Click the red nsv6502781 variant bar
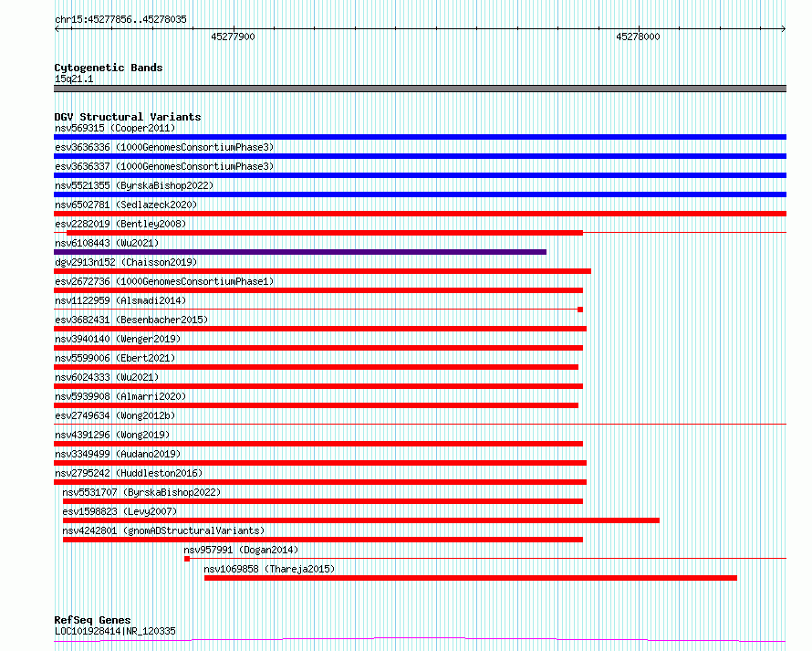This screenshot has height=651, width=812. [420, 214]
